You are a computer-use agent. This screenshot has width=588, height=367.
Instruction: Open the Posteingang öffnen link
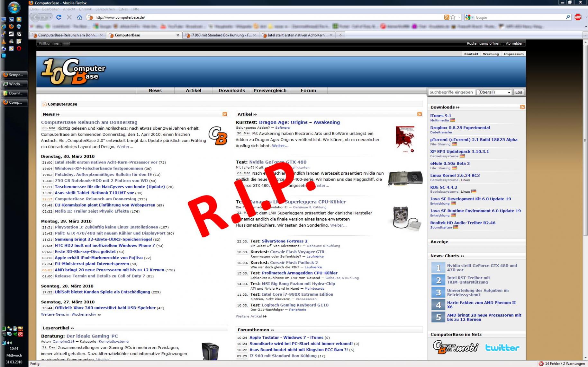[484, 43]
